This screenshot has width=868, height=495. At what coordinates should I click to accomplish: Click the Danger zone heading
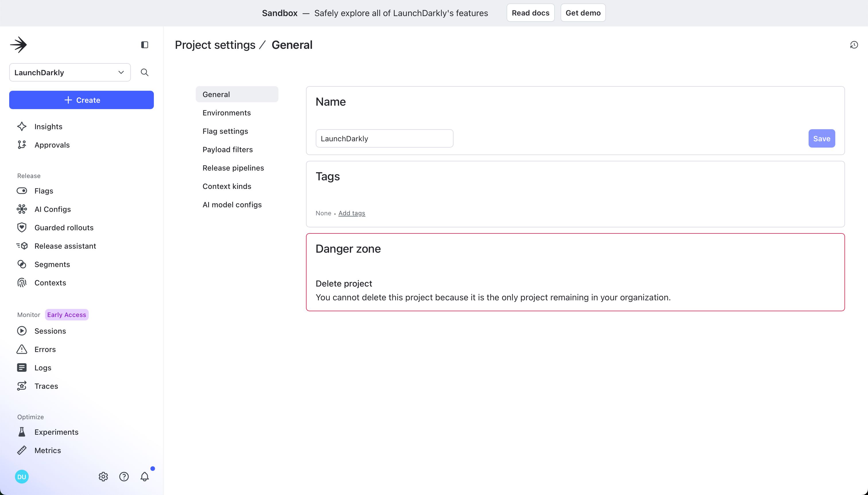(x=348, y=249)
